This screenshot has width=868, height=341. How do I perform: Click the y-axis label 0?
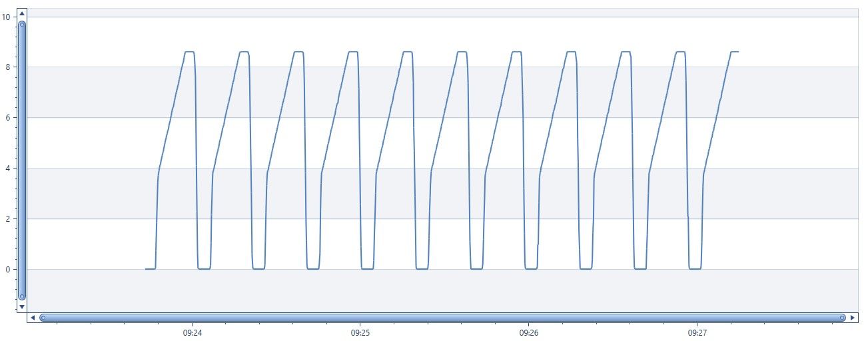8,270
